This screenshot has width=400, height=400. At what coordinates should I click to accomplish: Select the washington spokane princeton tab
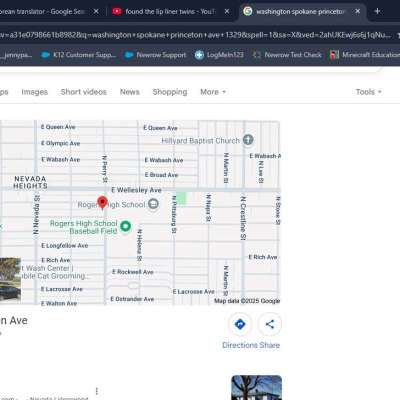click(x=302, y=11)
